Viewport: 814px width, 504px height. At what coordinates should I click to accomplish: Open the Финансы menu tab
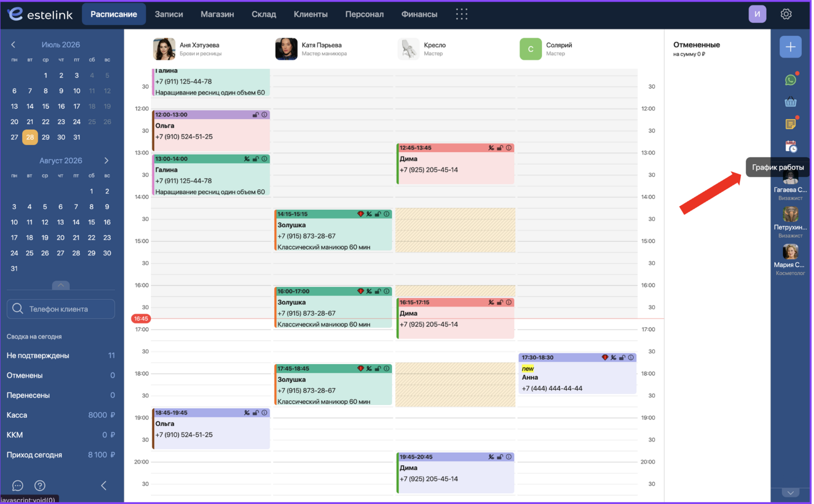pyautogui.click(x=419, y=14)
